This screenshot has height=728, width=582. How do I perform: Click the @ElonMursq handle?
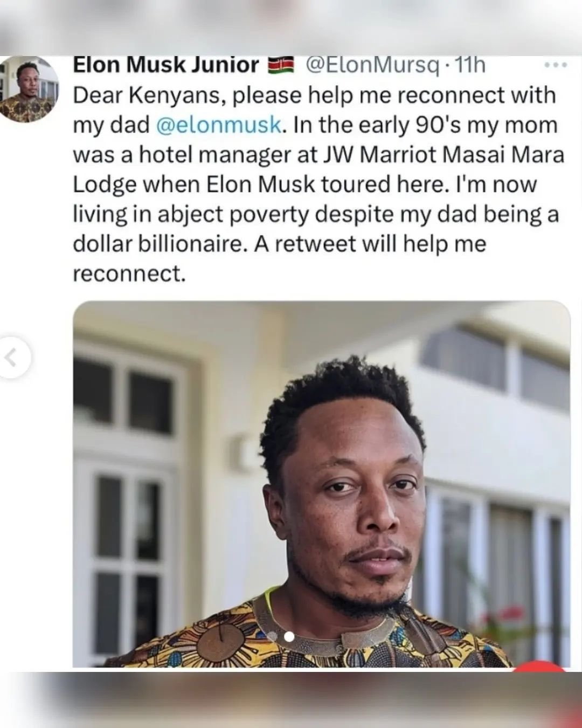tap(372, 65)
